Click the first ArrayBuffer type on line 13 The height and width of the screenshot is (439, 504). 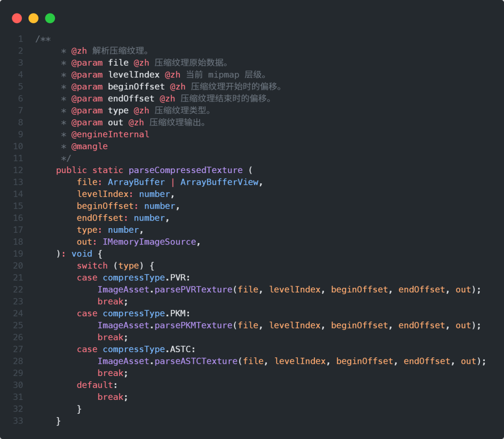pyautogui.click(x=136, y=182)
